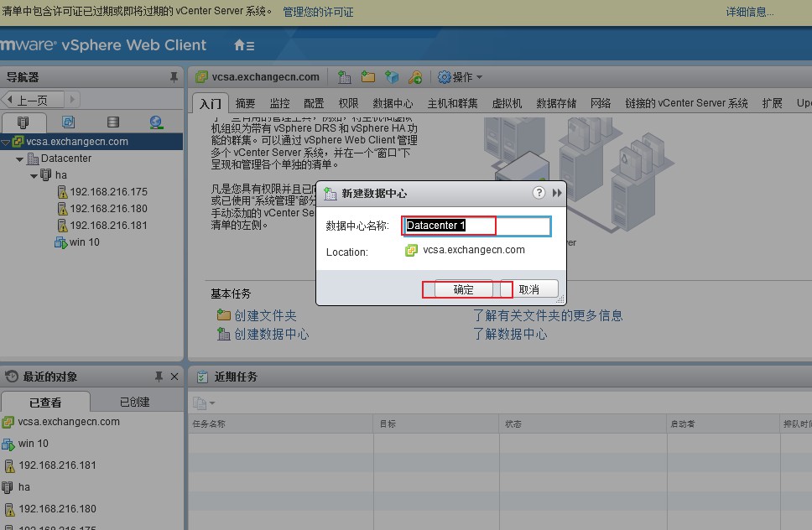Switch to the 数据存储 tab
The image size is (812, 530).
[557, 103]
